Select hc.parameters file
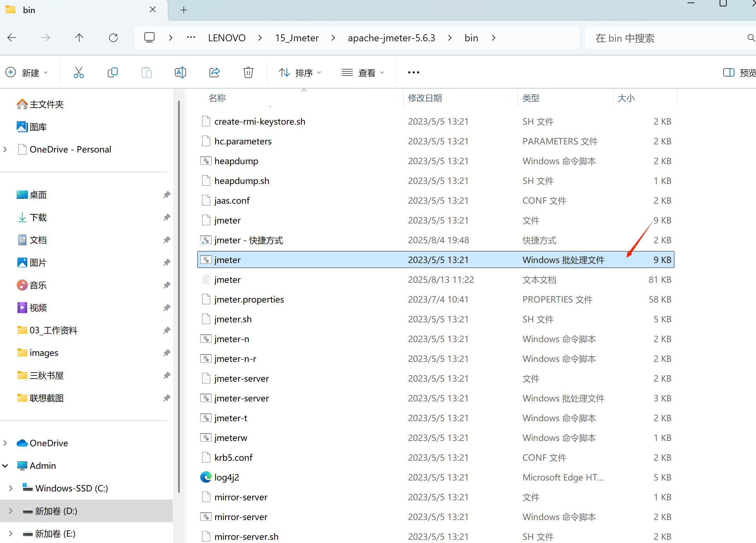The image size is (756, 543). coord(436,141)
